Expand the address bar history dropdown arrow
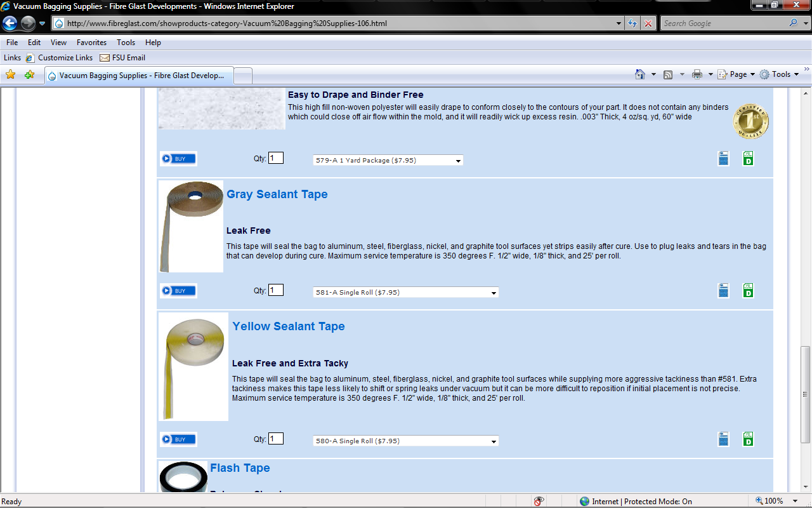Screen dimensions: 812x508 pos(619,23)
